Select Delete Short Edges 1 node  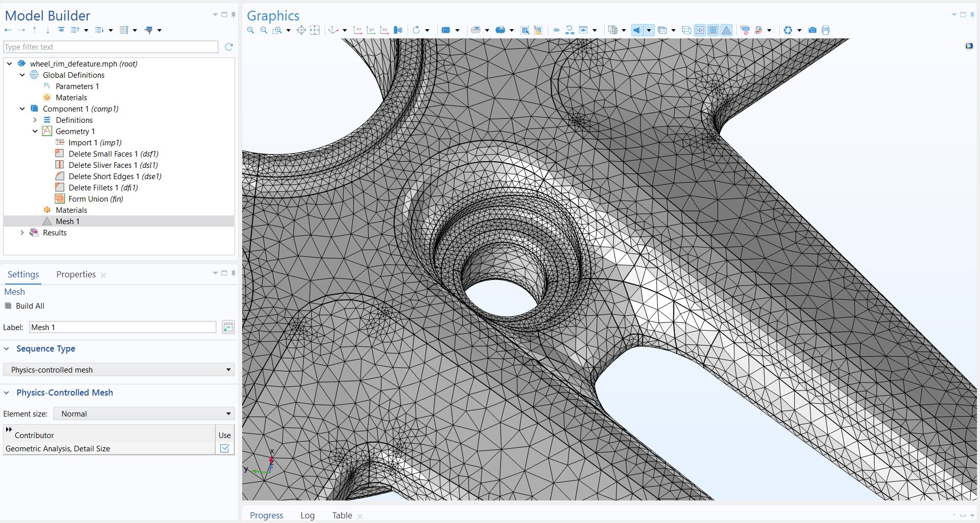pyautogui.click(x=115, y=177)
